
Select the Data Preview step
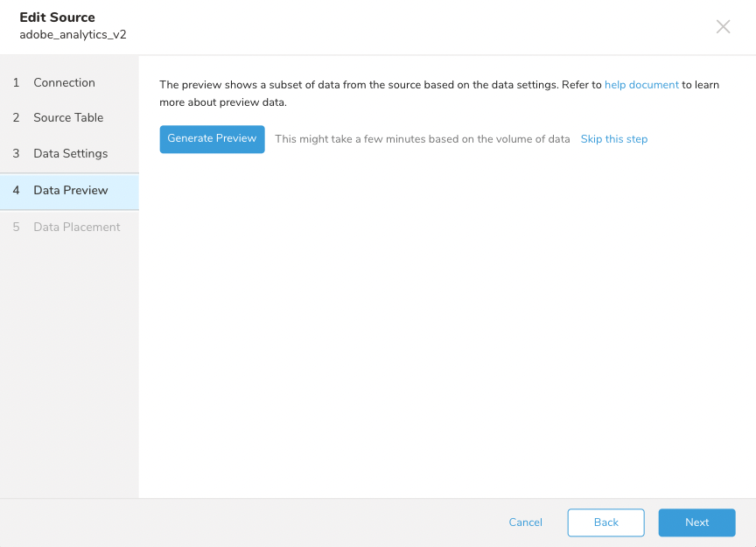[x=70, y=190]
